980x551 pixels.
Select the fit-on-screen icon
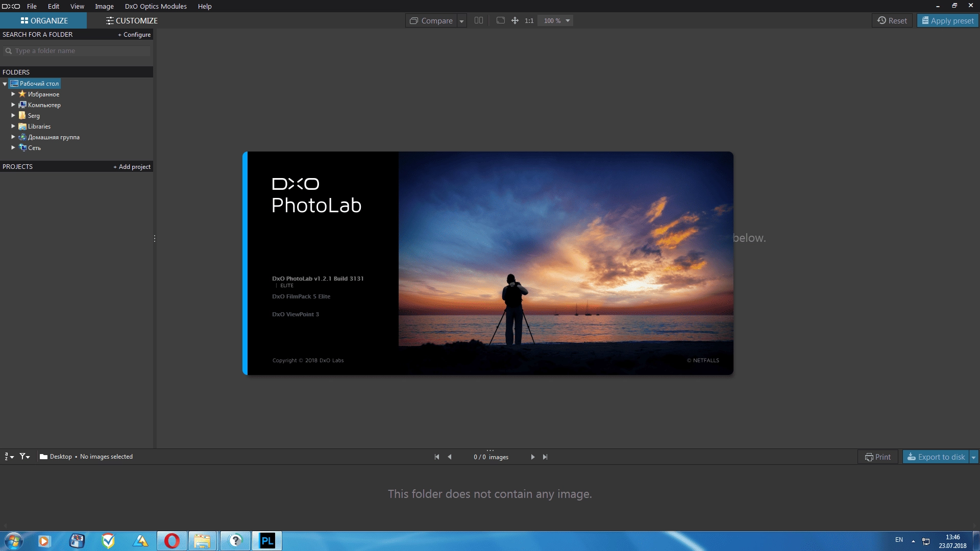pyautogui.click(x=501, y=20)
